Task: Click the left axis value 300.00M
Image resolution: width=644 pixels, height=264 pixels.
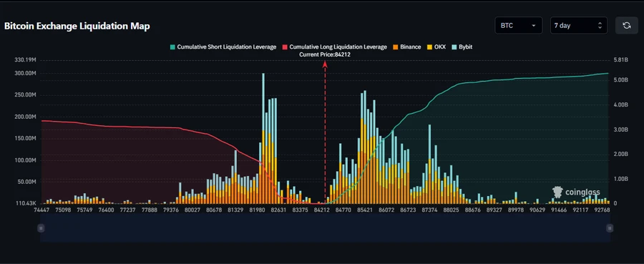Action: (x=26, y=74)
